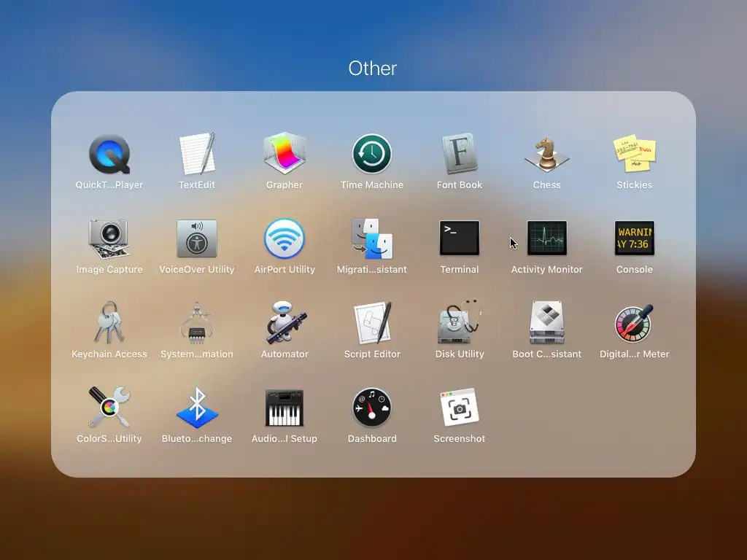Open Migration Assistant icon
Screen dimensions: 747x560
click(x=372, y=238)
